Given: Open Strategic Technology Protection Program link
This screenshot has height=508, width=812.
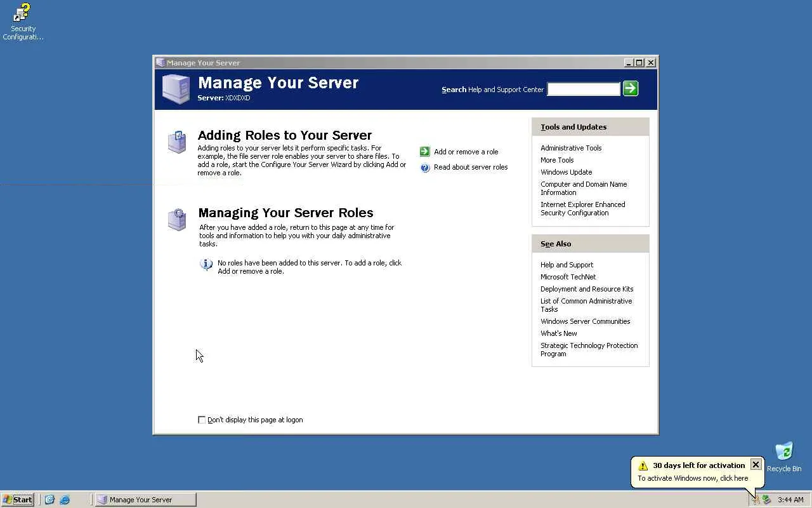Looking at the screenshot, I should pos(589,350).
